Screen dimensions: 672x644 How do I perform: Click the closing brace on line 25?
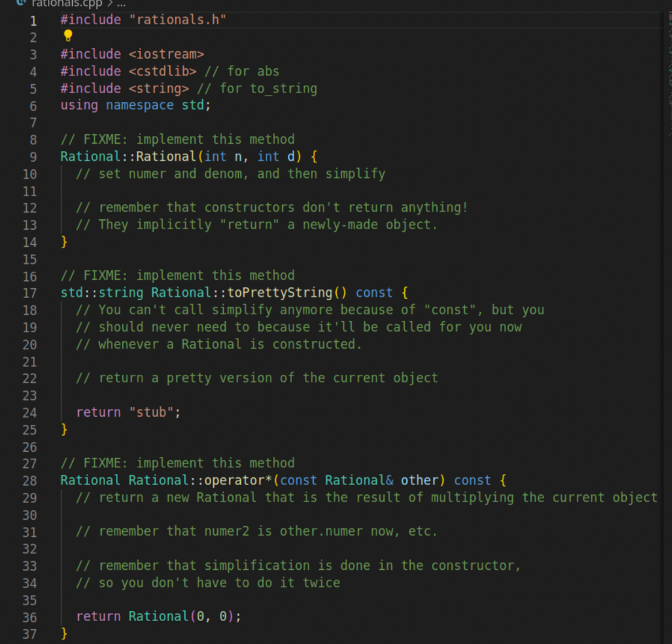pyautogui.click(x=64, y=429)
